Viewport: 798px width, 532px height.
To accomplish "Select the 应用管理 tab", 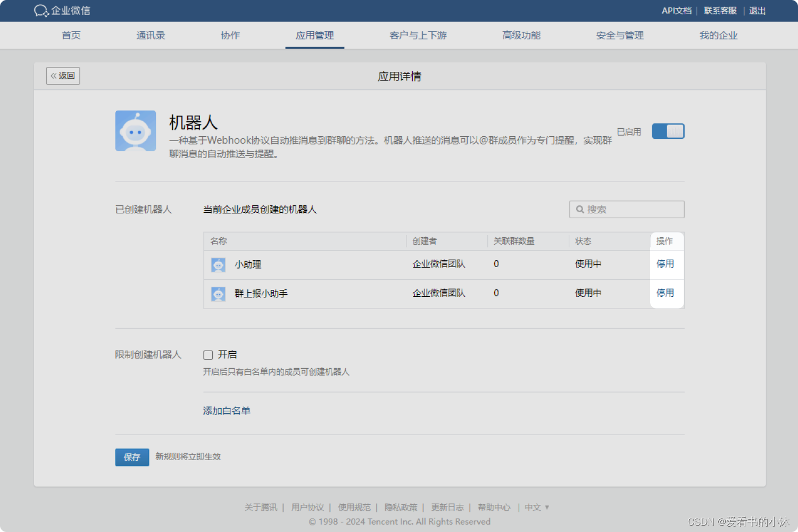I will [315, 36].
